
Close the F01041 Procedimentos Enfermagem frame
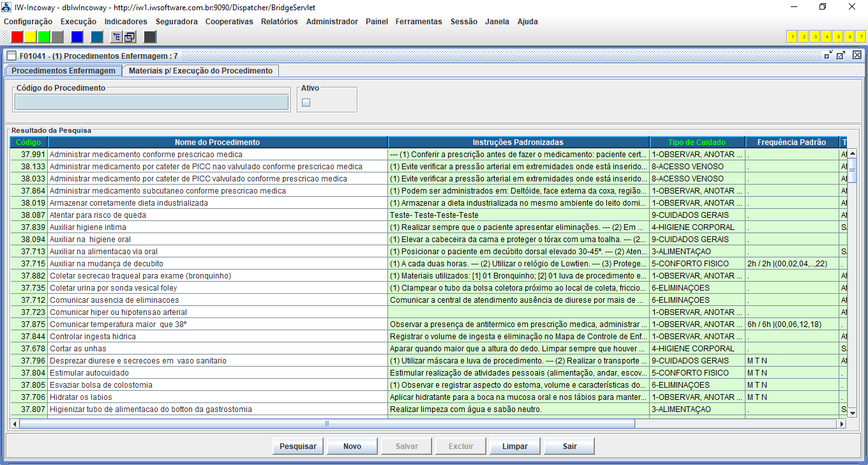(x=857, y=55)
